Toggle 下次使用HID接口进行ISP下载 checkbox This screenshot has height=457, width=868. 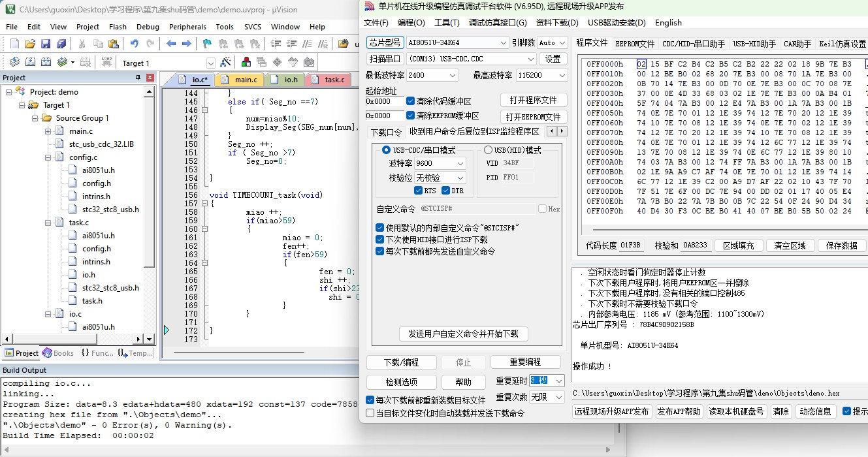[x=380, y=240]
